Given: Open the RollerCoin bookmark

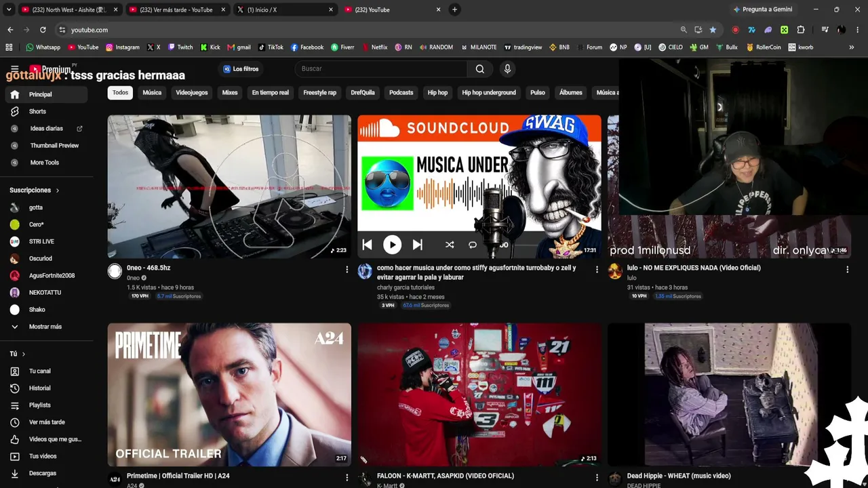Looking at the screenshot, I should (764, 47).
